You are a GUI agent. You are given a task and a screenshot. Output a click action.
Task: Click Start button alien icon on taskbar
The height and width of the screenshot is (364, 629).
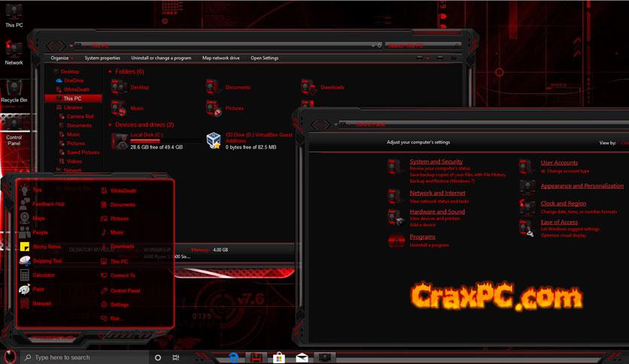point(10,356)
